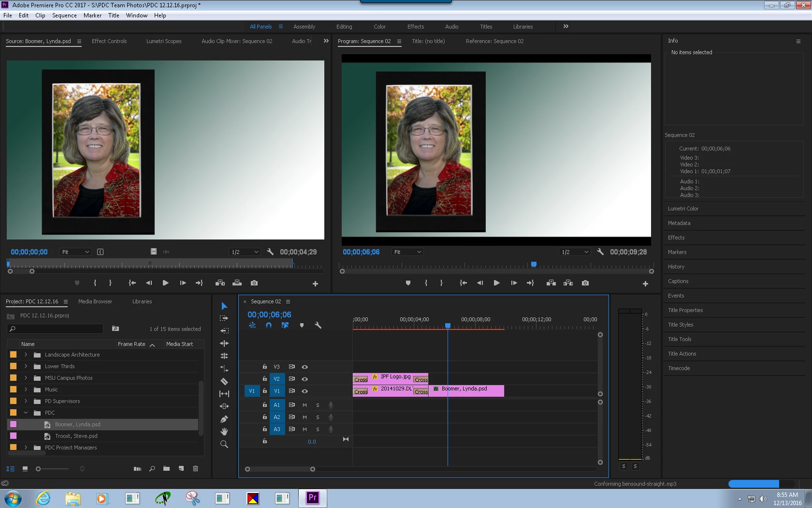Play the Program monitor sequence

(496, 283)
